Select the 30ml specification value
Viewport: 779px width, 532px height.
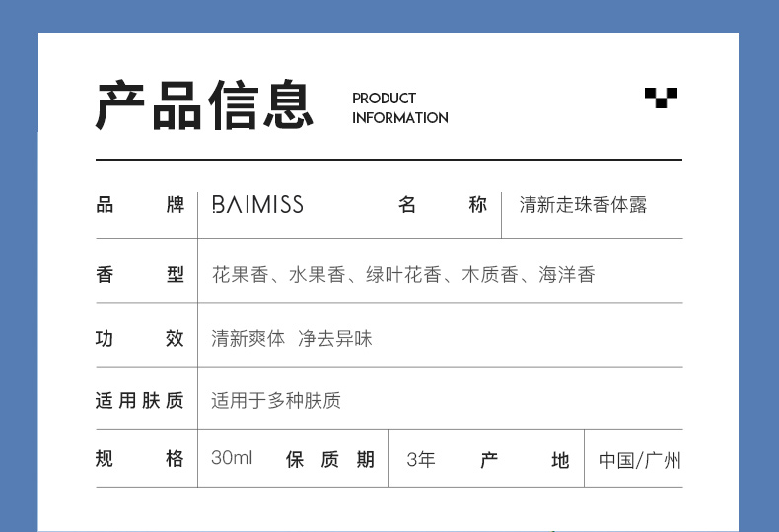232,459
